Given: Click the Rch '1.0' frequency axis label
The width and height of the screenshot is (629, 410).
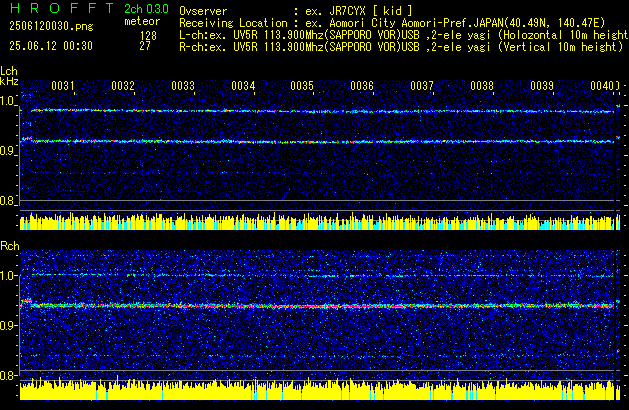Looking at the screenshot, I should pyautogui.click(x=8, y=276).
